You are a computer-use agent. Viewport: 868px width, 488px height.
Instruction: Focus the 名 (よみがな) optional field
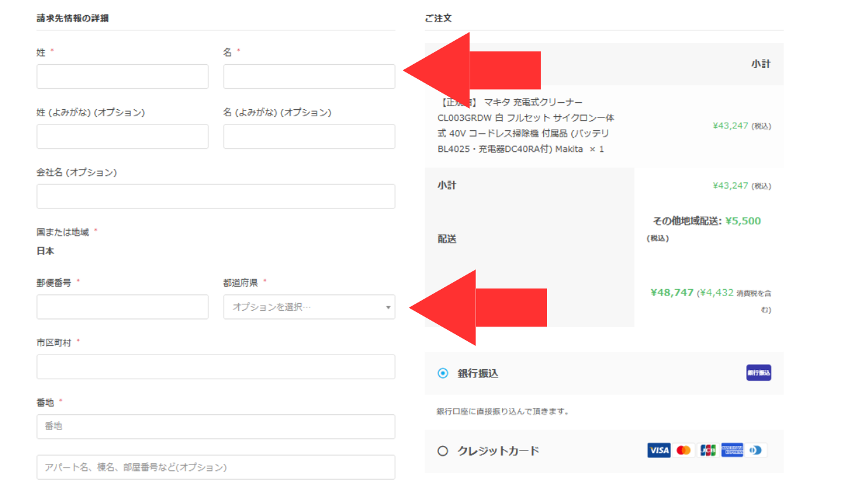point(309,137)
